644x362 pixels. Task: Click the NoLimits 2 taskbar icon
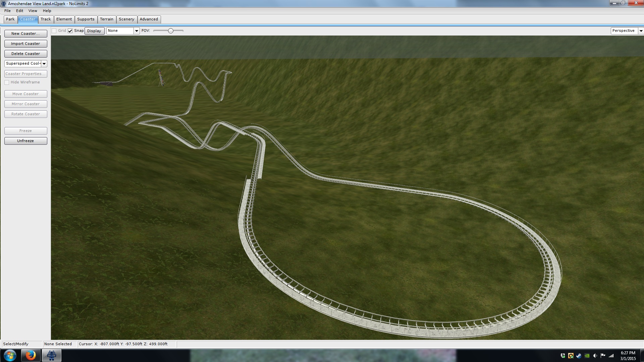click(51, 355)
